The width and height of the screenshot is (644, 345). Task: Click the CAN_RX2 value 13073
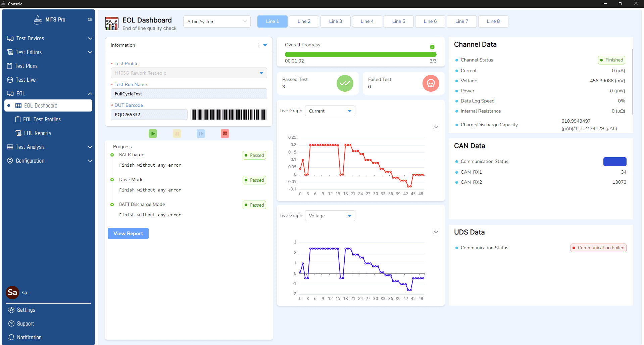click(x=619, y=182)
